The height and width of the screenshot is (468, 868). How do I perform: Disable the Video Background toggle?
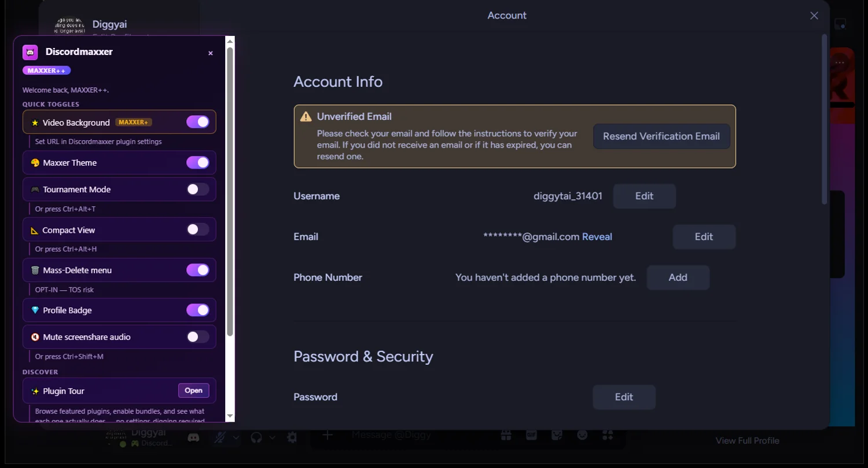198,122
